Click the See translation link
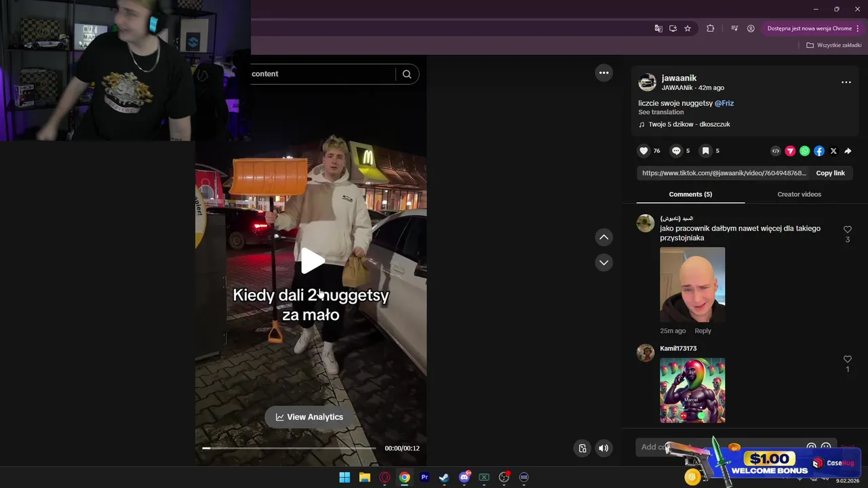This screenshot has height=488, width=868. click(x=660, y=113)
